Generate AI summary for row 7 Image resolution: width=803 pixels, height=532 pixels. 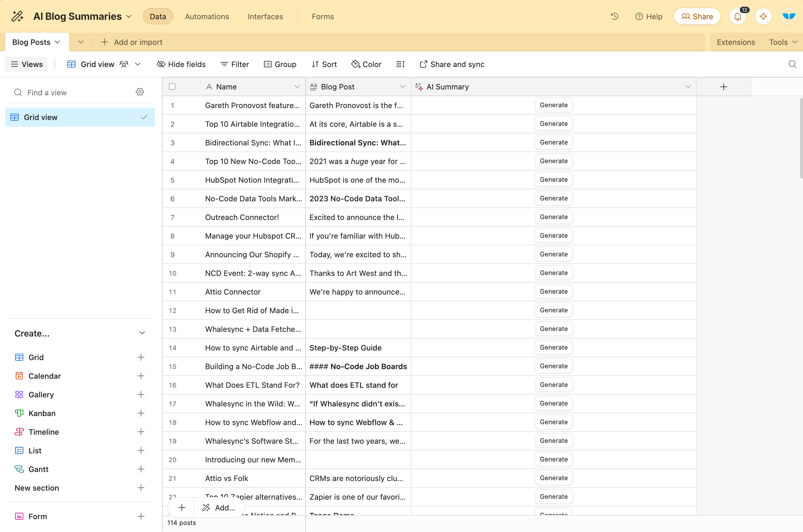pyautogui.click(x=553, y=217)
